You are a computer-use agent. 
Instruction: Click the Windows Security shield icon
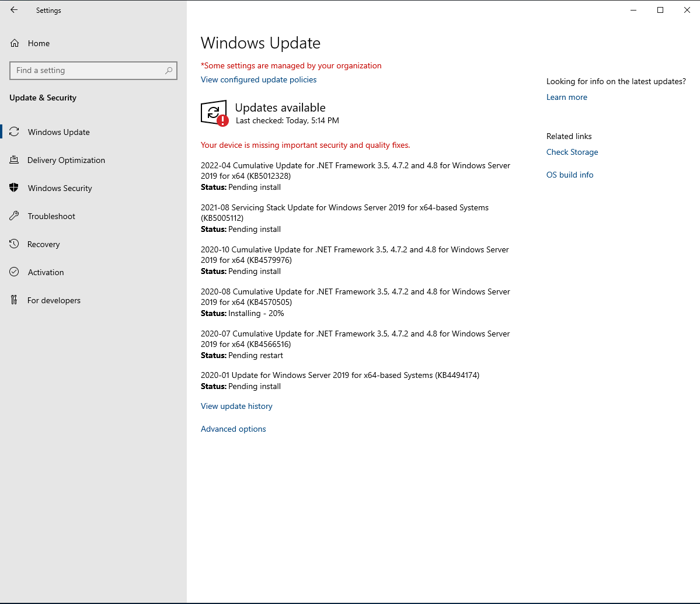(x=14, y=188)
